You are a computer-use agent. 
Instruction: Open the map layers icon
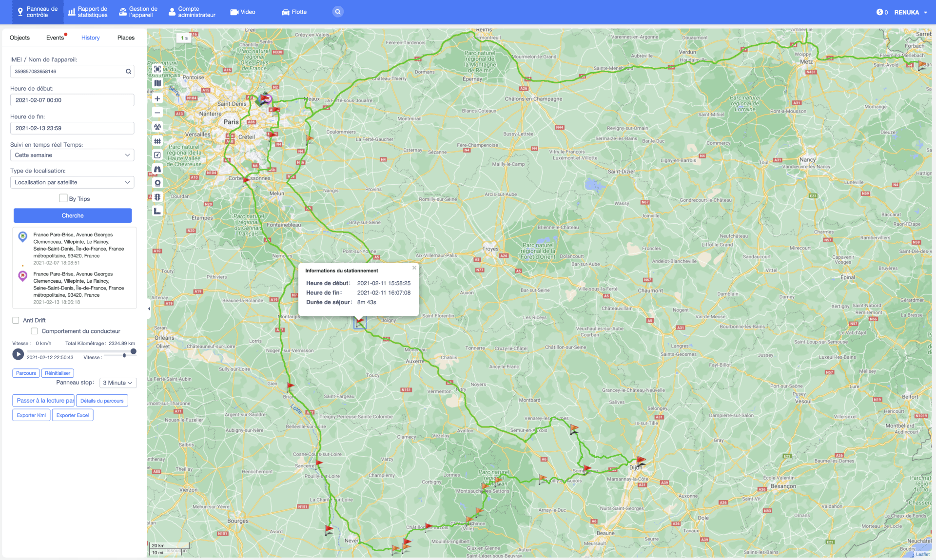[x=157, y=83]
